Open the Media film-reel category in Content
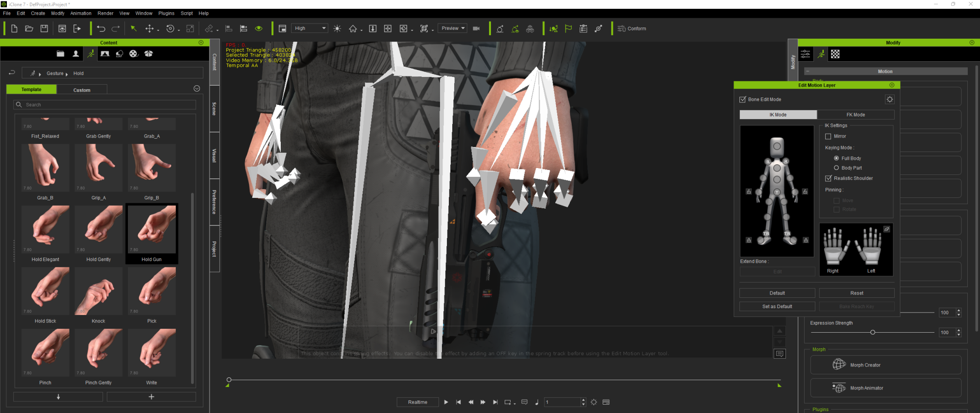The width and height of the screenshot is (980, 413). tap(134, 53)
